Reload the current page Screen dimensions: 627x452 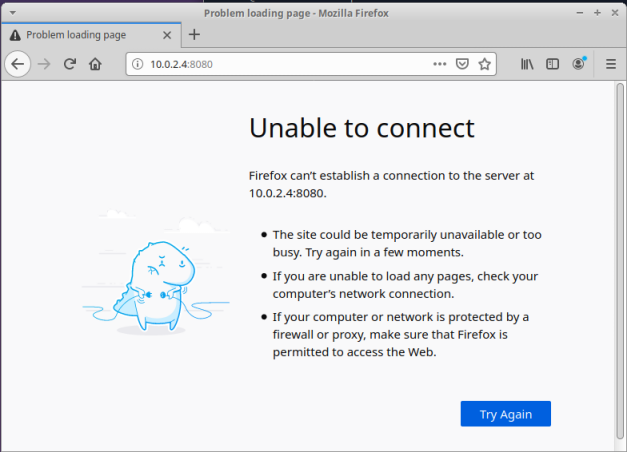(x=70, y=64)
